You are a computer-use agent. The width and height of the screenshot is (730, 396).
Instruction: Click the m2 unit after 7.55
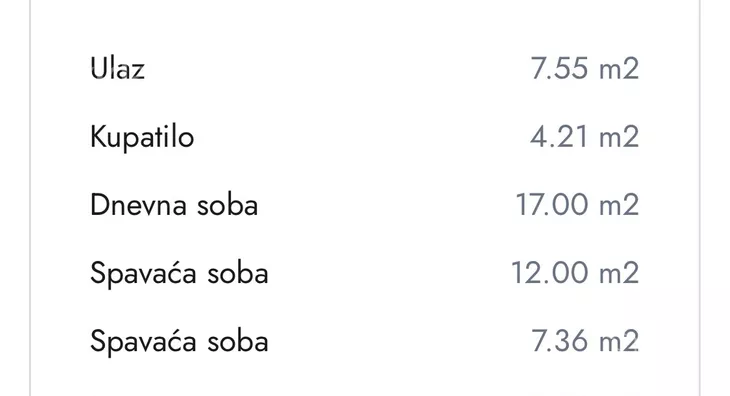(x=619, y=69)
